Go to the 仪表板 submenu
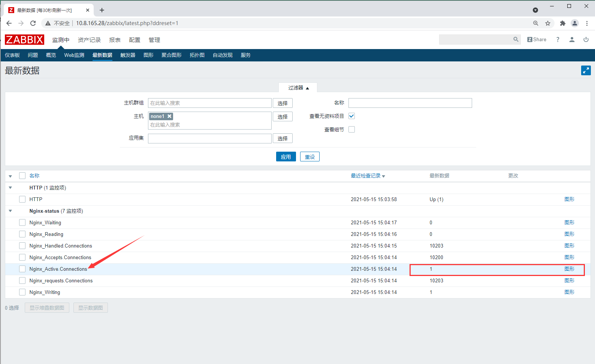Screen dimensions: 595x364 point(12,55)
